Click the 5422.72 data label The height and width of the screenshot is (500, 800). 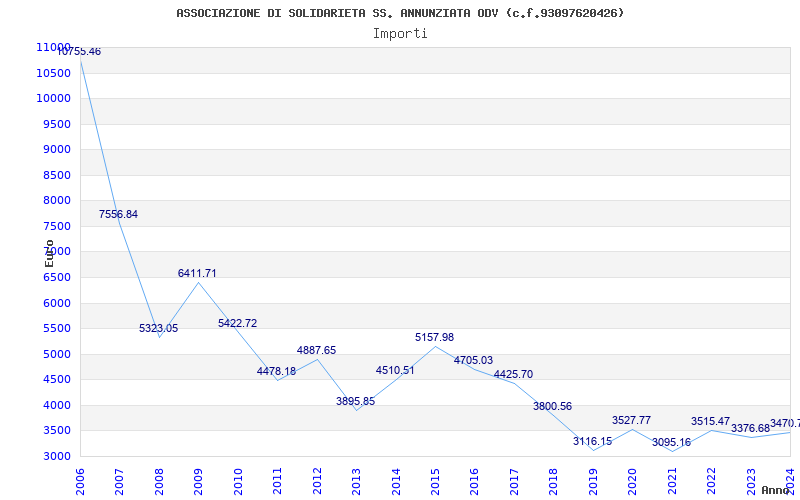pos(237,323)
